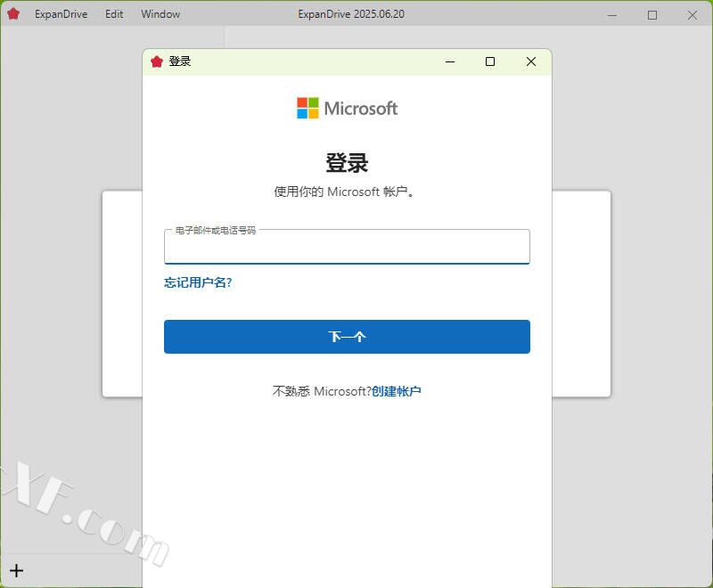Maximize the ExpanDrive main window

click(x=652, y=15)
